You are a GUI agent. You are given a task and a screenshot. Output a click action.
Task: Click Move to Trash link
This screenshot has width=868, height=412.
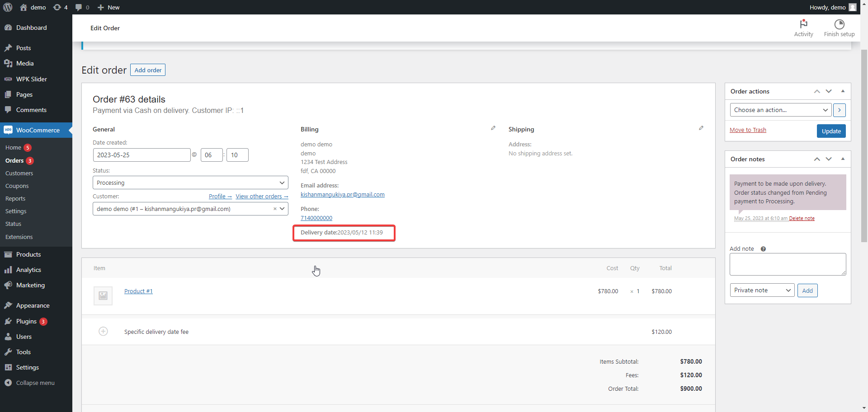tap(748, 130)
